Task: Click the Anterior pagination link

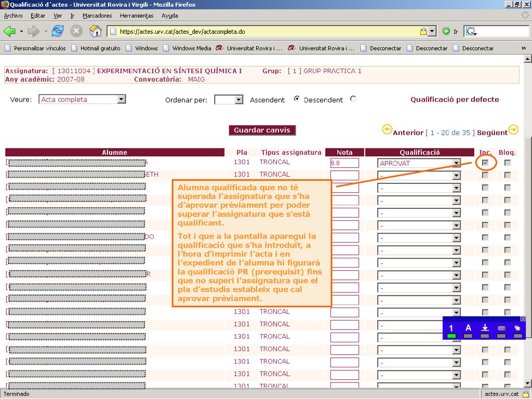Action: pos(408,132)
